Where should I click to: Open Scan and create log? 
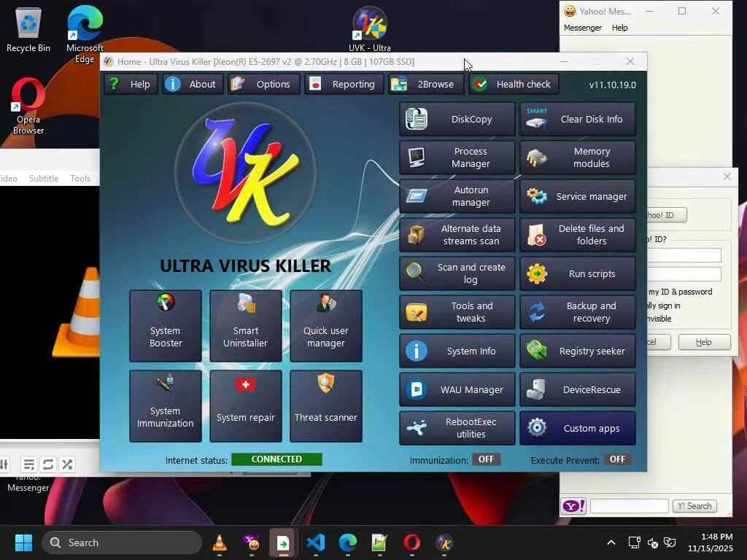click(457, 274)
